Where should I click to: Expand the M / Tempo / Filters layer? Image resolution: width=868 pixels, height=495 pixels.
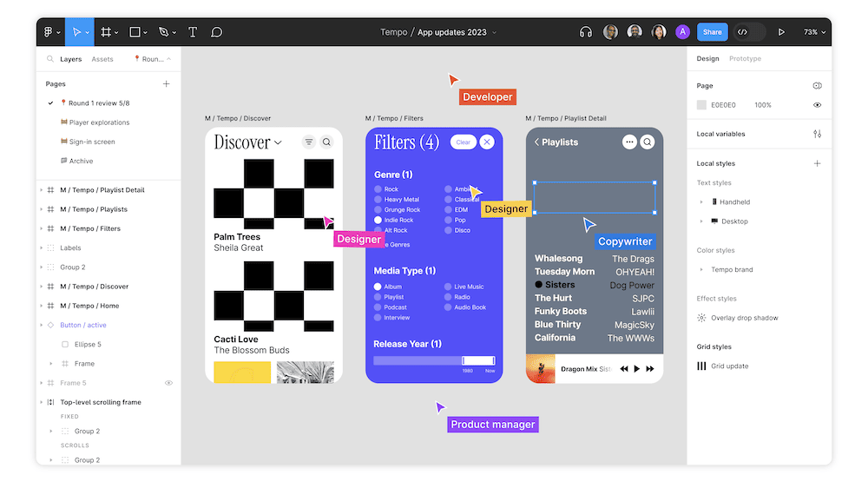tap(42, 228)
